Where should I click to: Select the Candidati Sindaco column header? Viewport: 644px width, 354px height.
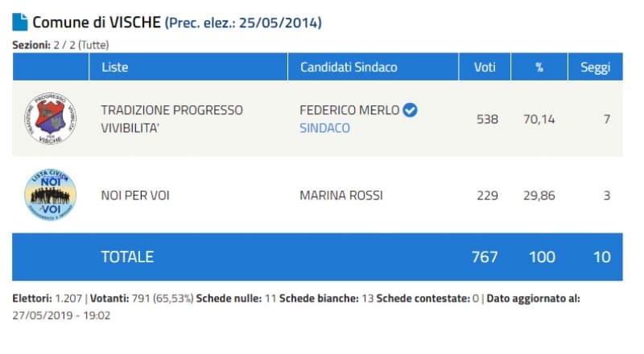click(349, 67)
